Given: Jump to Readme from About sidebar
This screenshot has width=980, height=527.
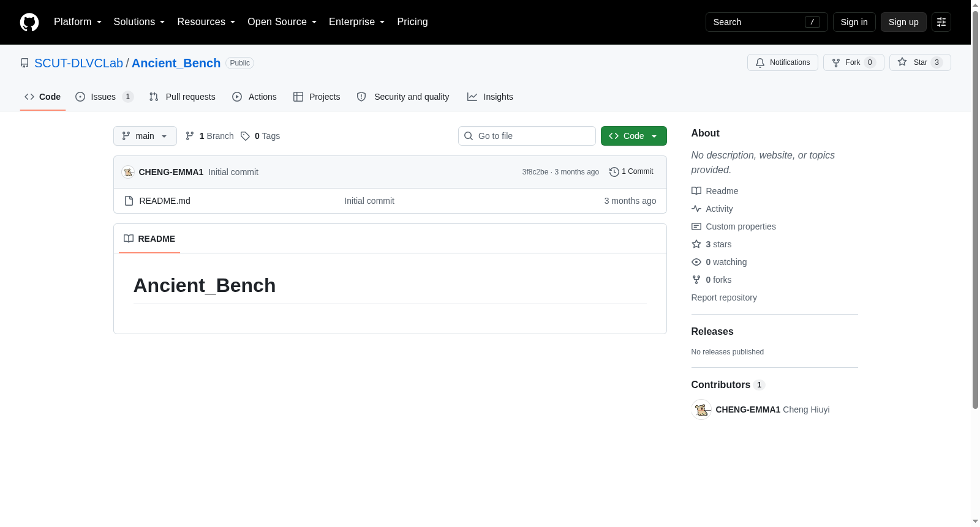Looking at the screenshot, I should (715, 191).
